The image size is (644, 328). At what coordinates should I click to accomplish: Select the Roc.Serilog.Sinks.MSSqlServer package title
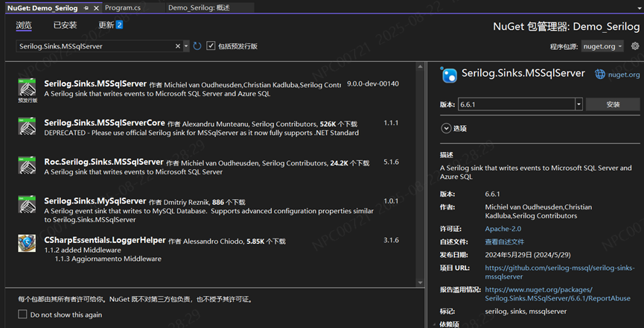point(104,162)
